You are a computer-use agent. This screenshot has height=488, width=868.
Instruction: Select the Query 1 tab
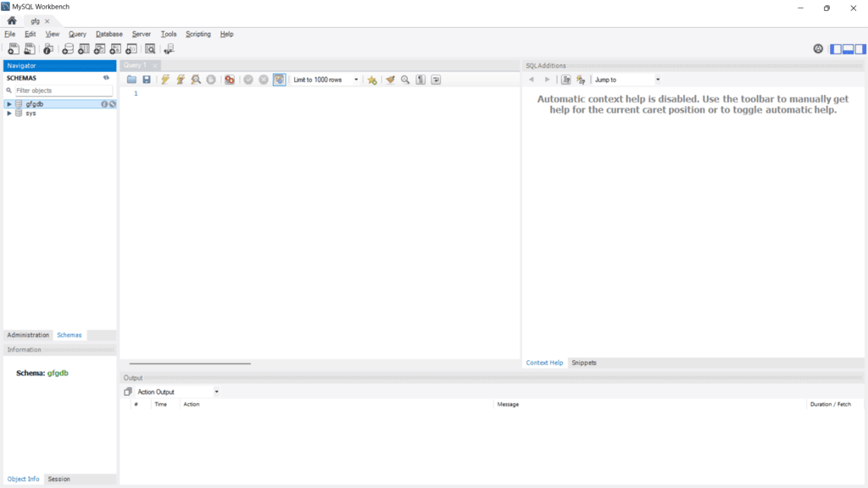click(135, 65)
